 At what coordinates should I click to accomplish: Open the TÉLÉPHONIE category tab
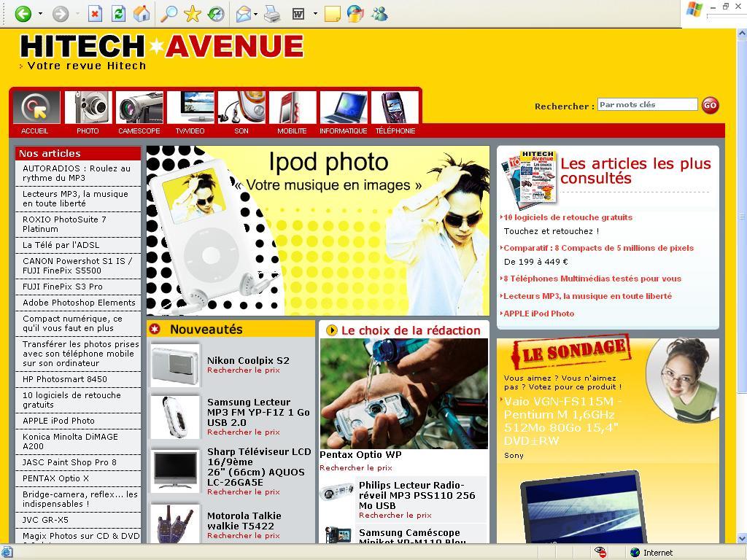pos(395,113)
